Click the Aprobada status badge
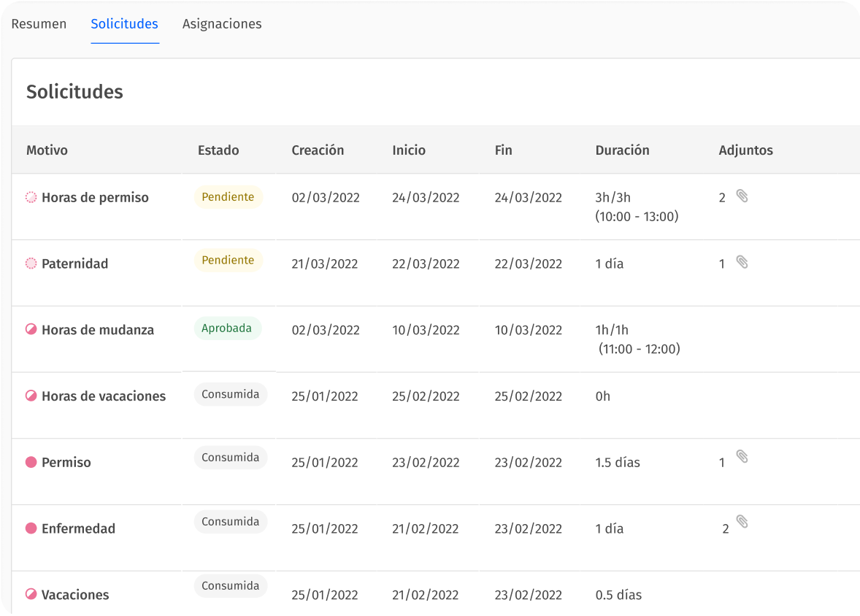Viewport: 860px width, 616px height. (227, 328)
